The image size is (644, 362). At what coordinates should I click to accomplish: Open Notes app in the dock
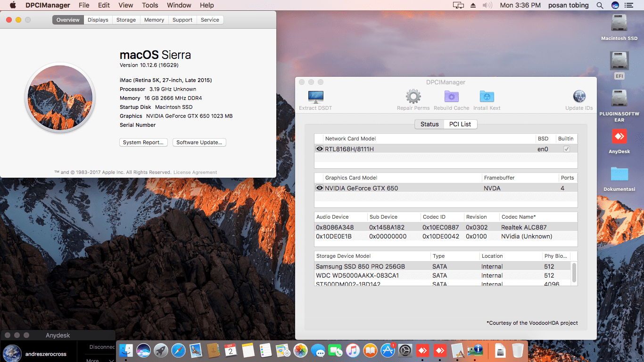248,350
